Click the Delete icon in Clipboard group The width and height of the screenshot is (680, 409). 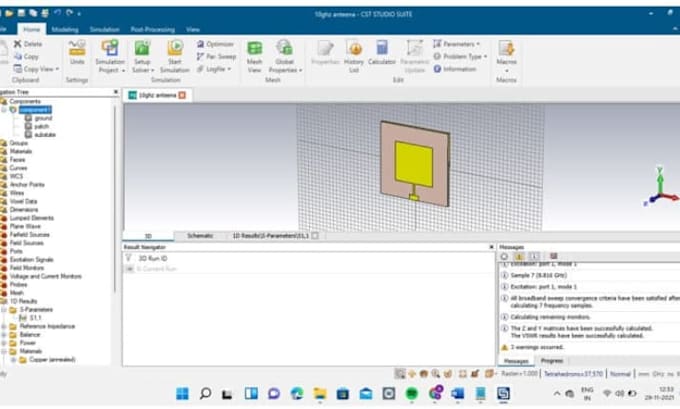point(18,44)
